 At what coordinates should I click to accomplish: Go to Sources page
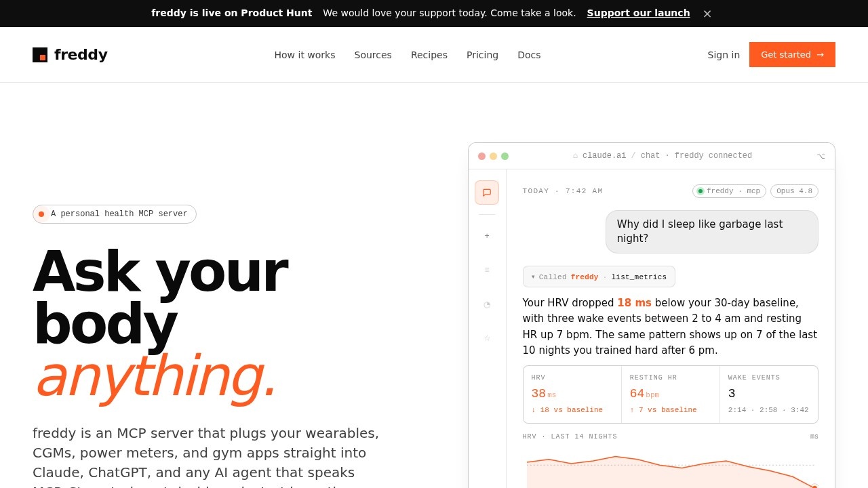coord(373,55)
